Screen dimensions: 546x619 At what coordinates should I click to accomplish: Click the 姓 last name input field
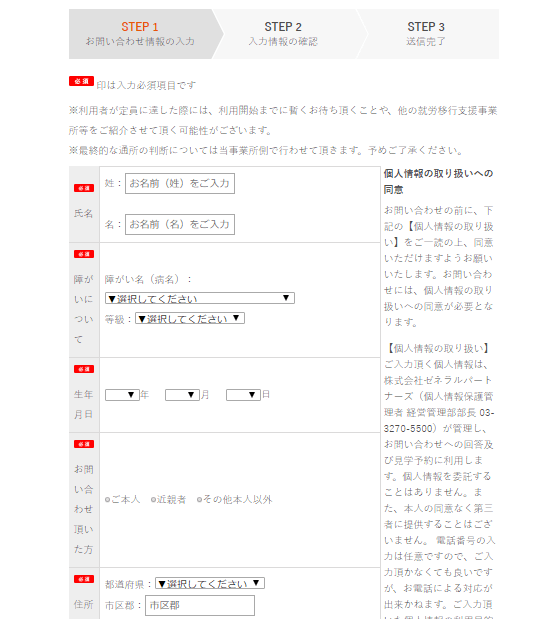point(180,184)
